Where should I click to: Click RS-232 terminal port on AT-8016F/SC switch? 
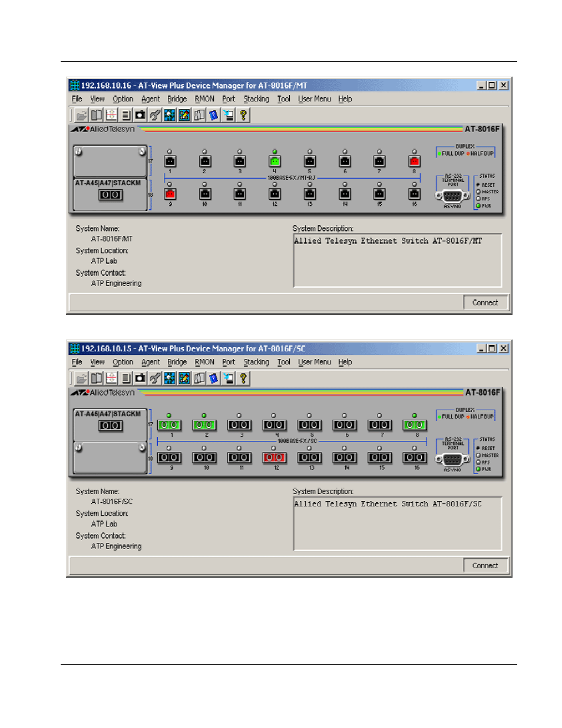[x=452, y=459]
